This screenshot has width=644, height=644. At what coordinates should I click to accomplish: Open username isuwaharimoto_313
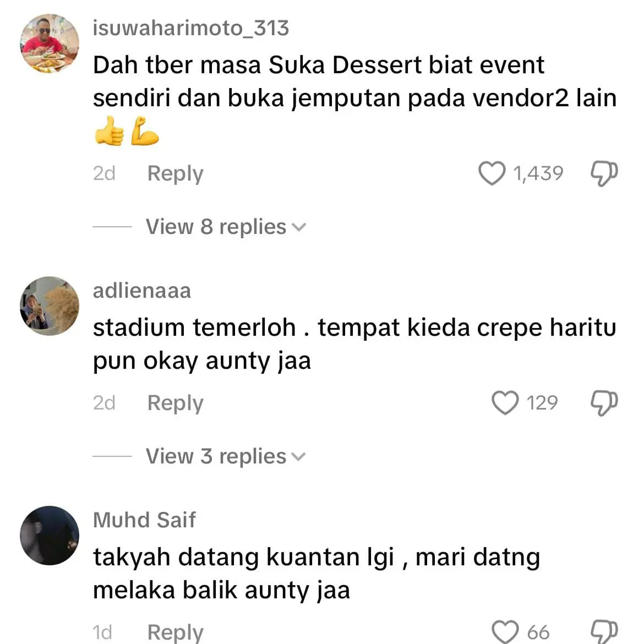click(191, 28)
